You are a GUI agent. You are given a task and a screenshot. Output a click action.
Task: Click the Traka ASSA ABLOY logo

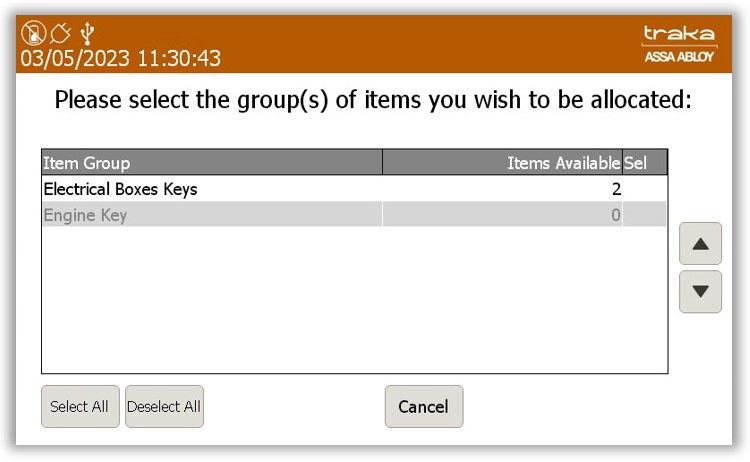click(x=679, y=44)
